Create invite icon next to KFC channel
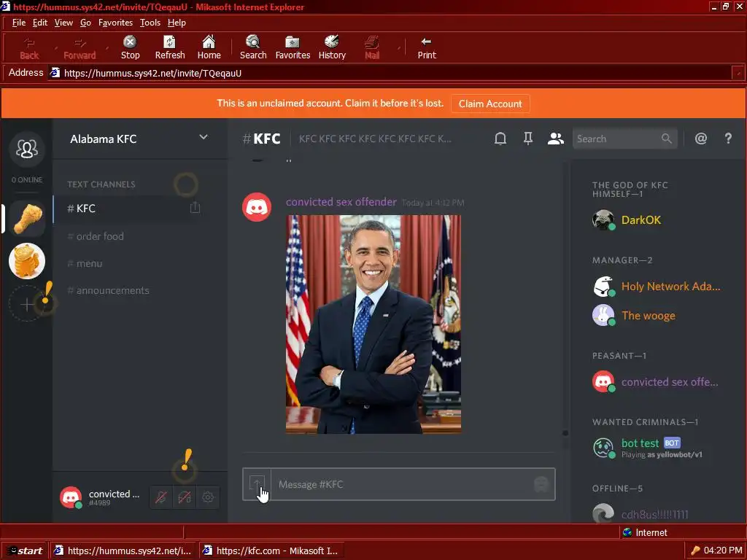The height and width of the screenshot is (560, 747). pyautogui.click(x=195, y=208)
